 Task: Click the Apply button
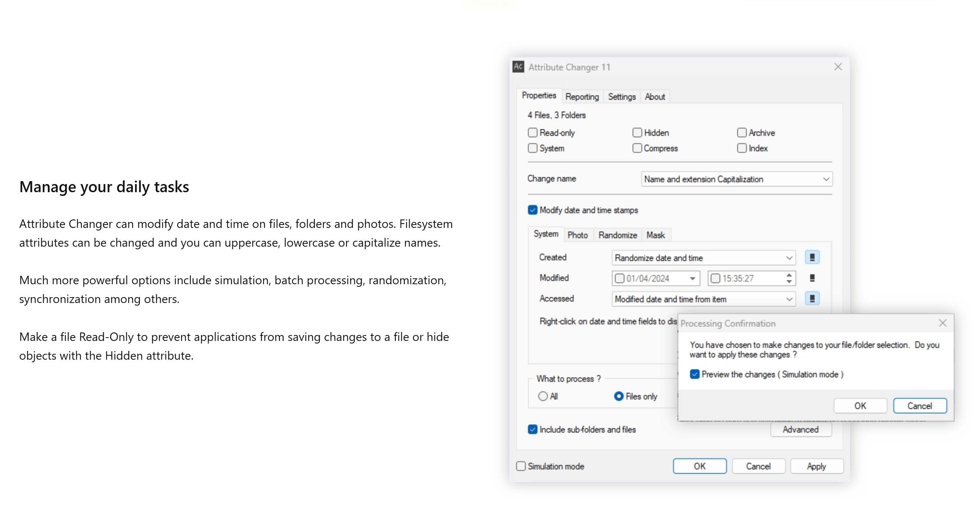[816, 466]
